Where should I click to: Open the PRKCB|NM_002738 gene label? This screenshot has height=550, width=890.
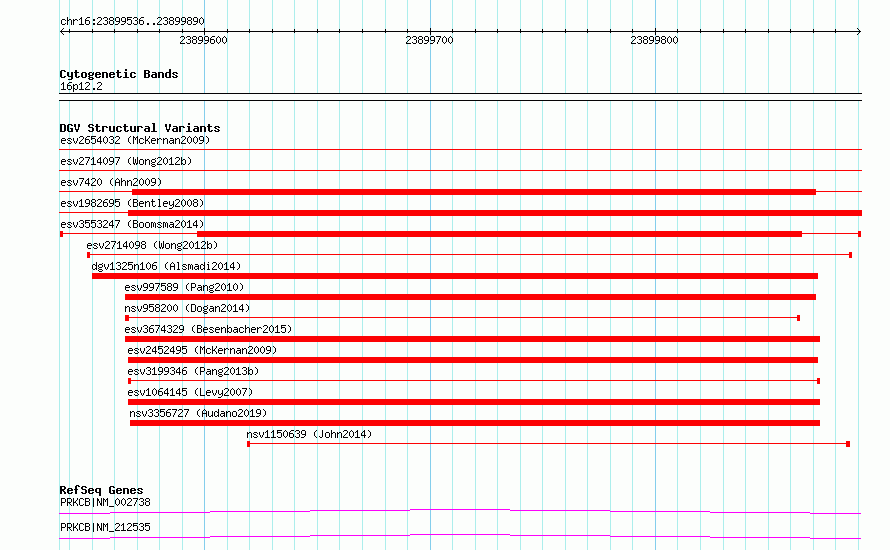(x=105, y=502)
